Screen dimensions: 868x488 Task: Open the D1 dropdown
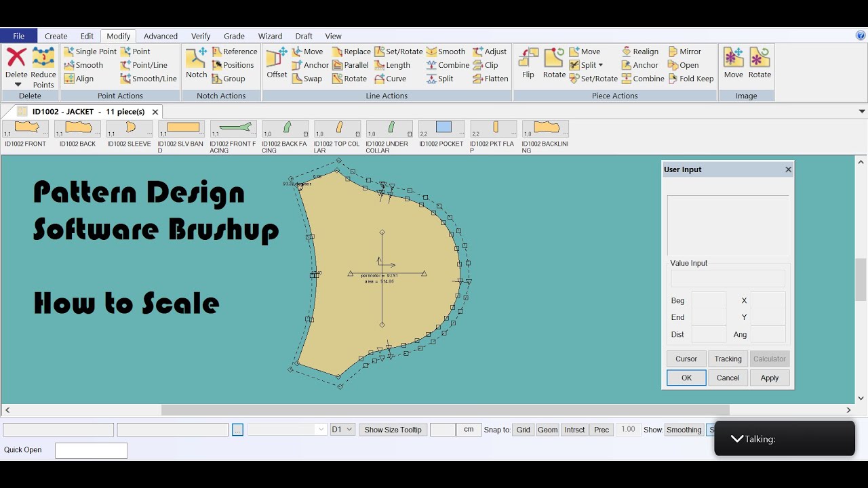tap(342, 430)
